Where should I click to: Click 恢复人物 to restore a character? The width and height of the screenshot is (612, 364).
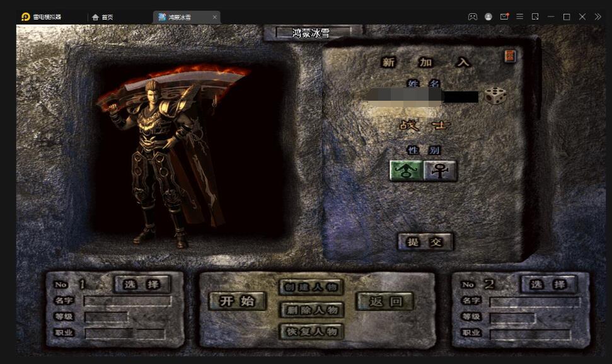pyautogui.click(x=311, y=331)
